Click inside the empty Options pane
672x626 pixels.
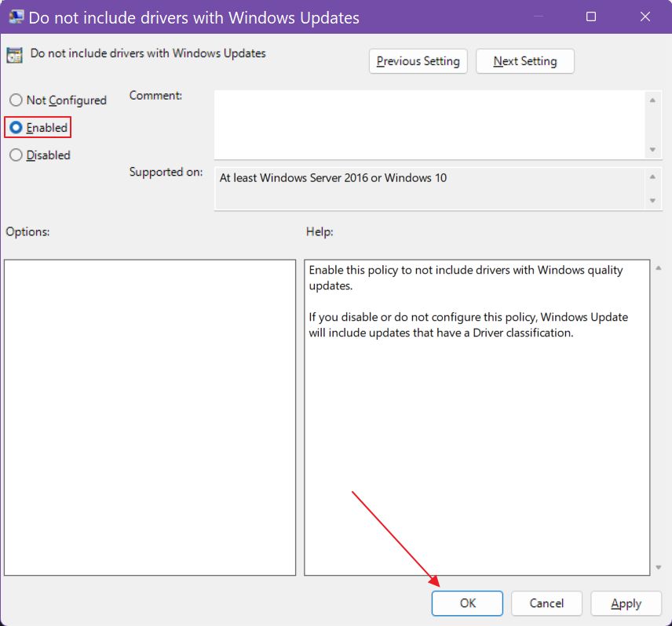pyautogui.click(x=150, y=417)
